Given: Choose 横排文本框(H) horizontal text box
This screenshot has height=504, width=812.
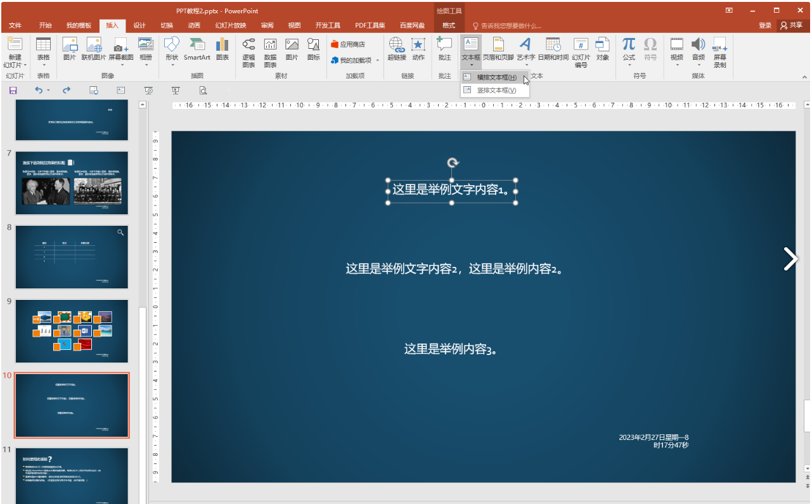Looking at the screenshot, I should 495,77.
